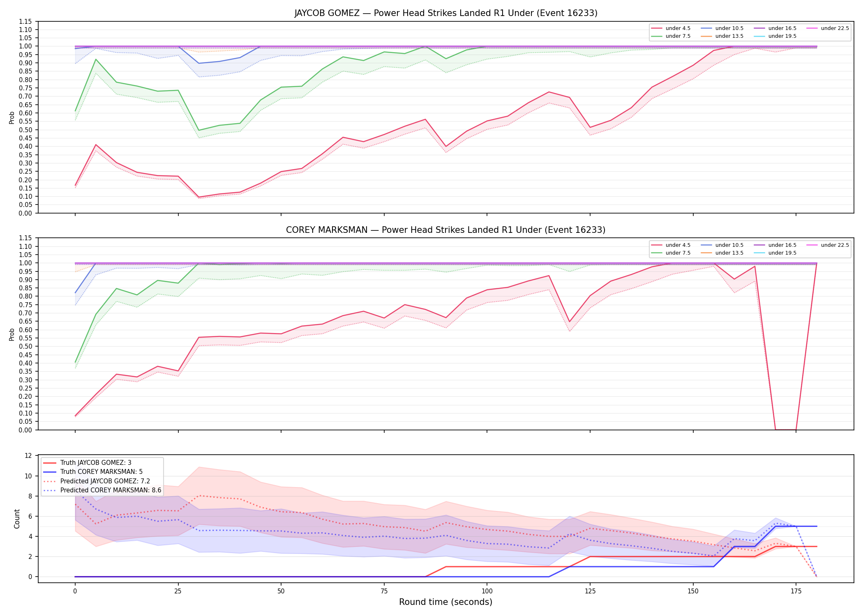
Task: Click 'Predicted JAYCOB GOMEZ: 7.2' legend entry
Action: point(105,481)
